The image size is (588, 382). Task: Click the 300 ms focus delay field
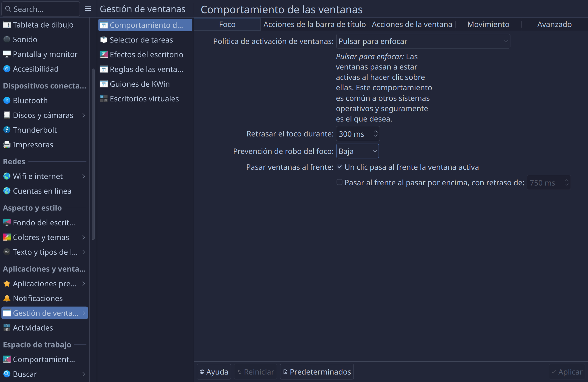click(358, 134)
